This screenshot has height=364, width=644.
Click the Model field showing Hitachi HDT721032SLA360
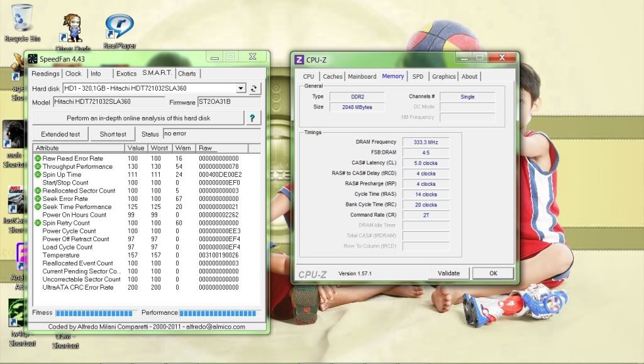[x=109, y=101]
